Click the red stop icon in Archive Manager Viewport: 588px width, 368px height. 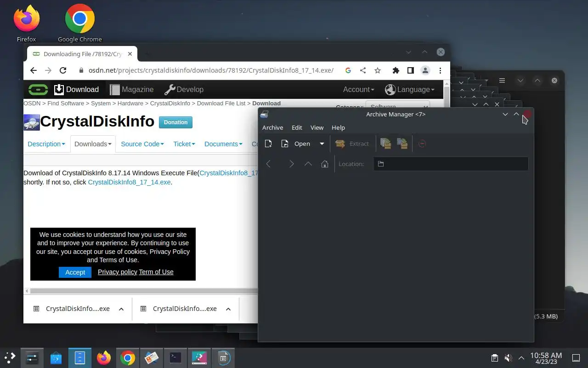(x=422, y=144)
